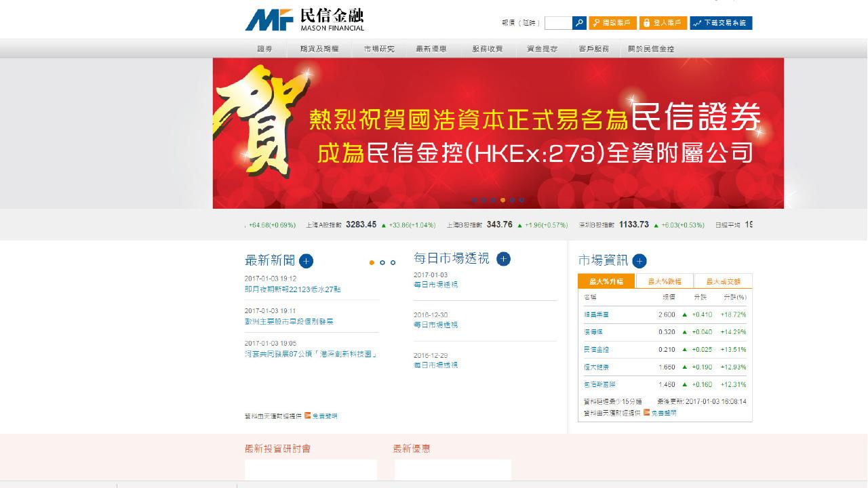Image resolution: width=868 pixels, height=488 pixels.
Task: Open the stock name link in the 2.600 row
Action: click(597, 314)
